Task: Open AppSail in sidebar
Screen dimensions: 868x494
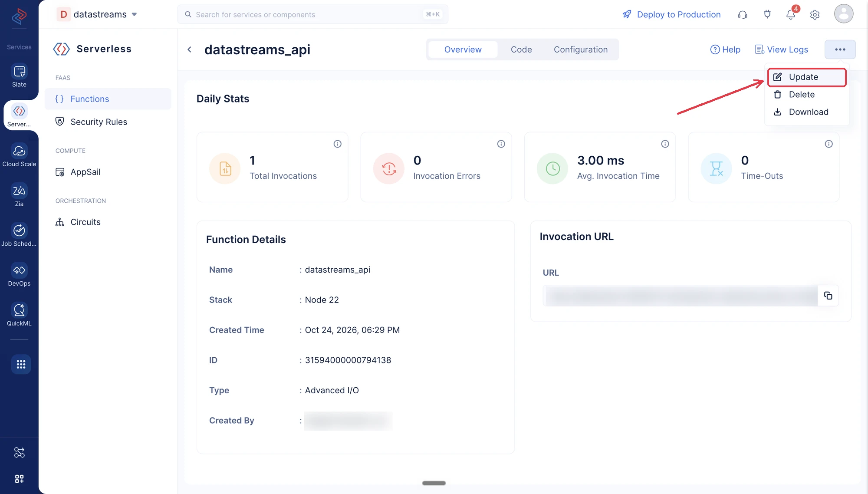Action: [x=108, y=172]
